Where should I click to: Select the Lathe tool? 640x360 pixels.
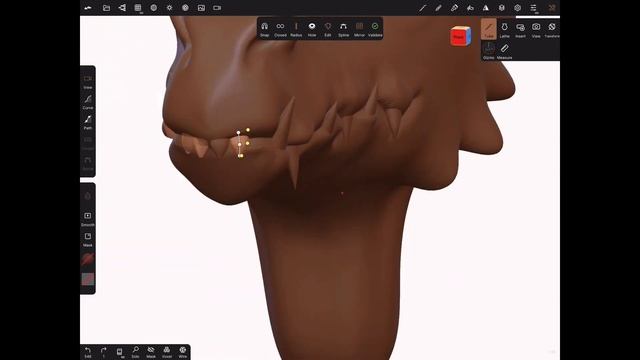point(504,30)
